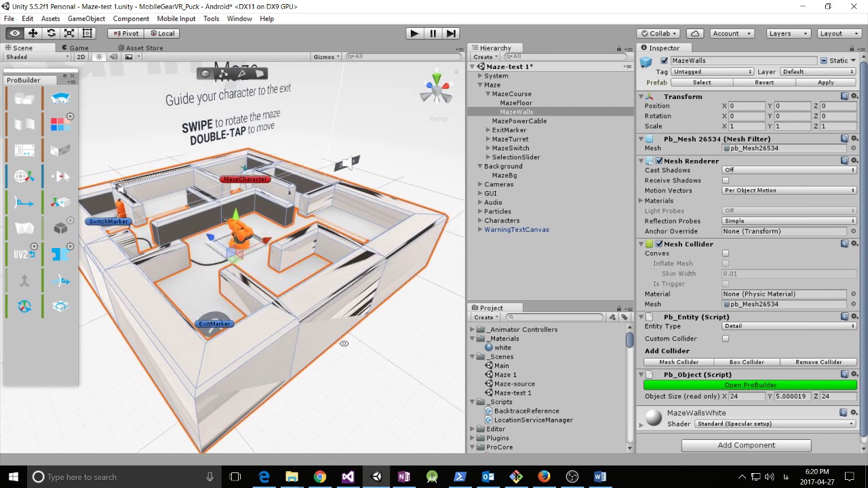Select the Rect Transform tool
Image resolution: width=868 pixels, height=488 pixels.
(87, 33)
